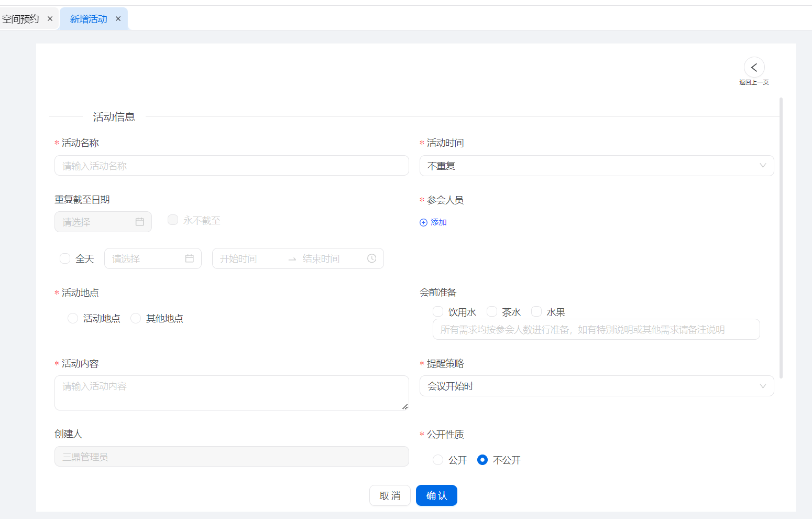
Task: Click calendar icon in the activity date picker
Action: pos(189,258)
